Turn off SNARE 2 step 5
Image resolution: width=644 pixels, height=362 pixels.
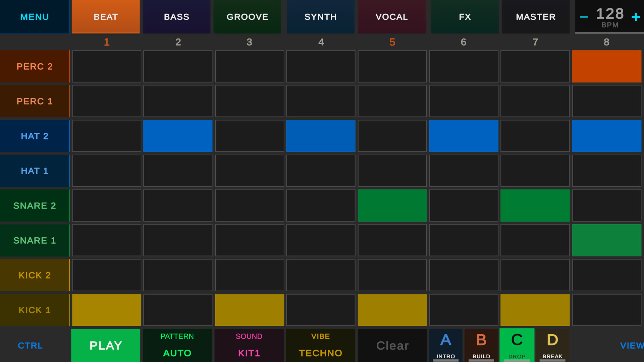pyautogui.click(x=392, y=205)
